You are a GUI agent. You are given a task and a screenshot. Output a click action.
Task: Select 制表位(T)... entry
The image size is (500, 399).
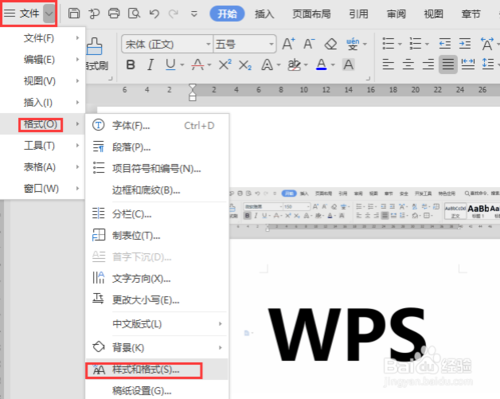click(157, 235)
